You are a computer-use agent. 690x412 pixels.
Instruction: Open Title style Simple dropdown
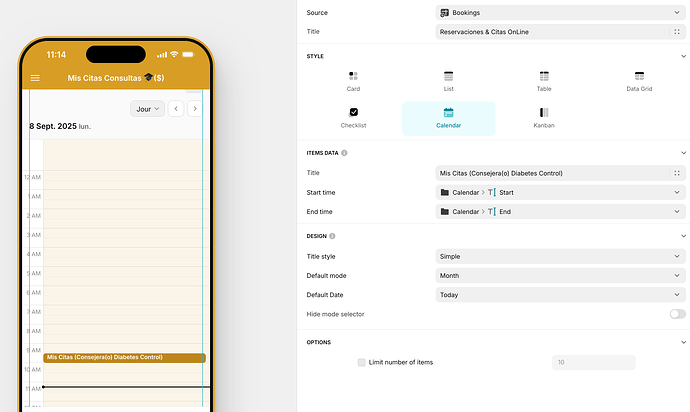coord(561,256)
